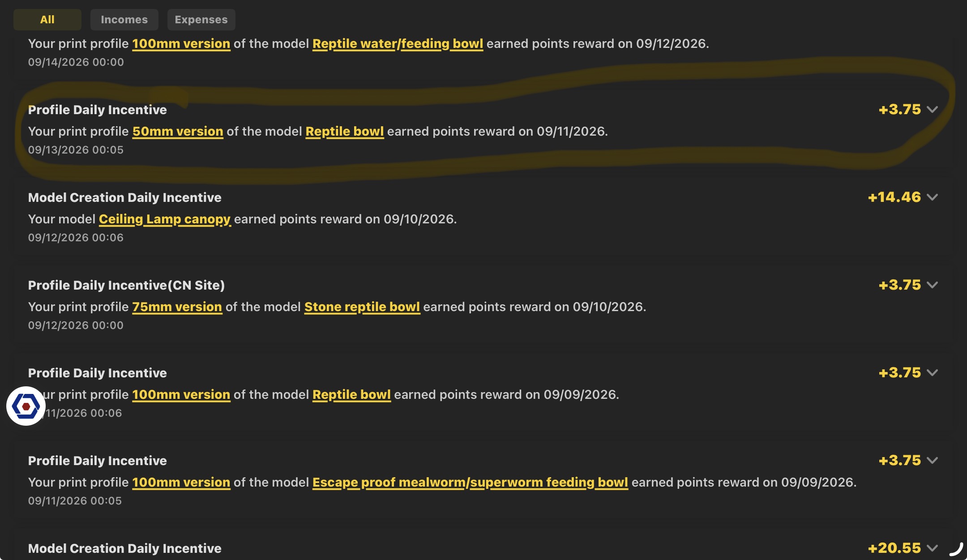Open the Stone reptile bowl model link
The height and width of the screenshot is (560, 967).
point(362,307)
